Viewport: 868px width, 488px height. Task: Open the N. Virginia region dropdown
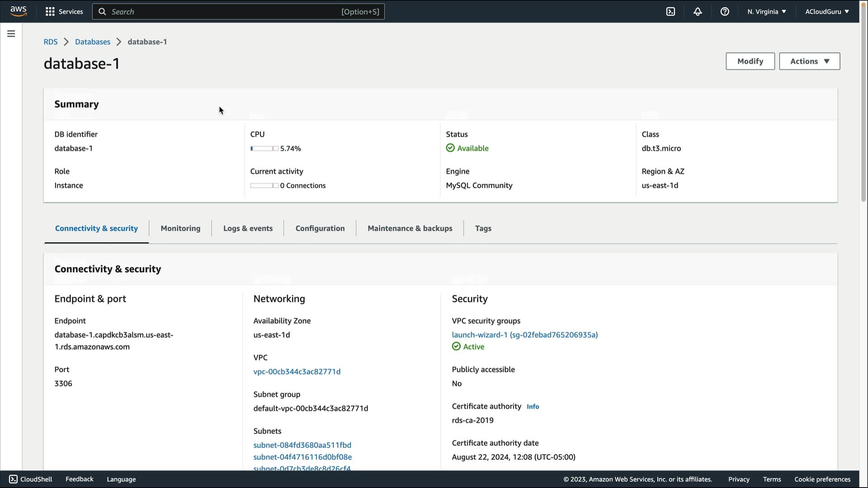coord(767,12)
